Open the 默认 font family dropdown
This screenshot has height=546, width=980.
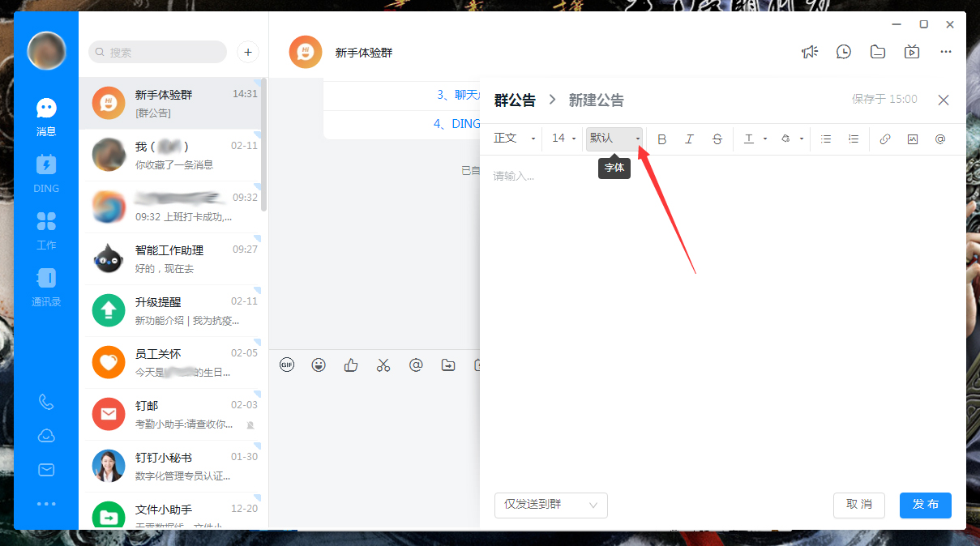coord(614,139)
